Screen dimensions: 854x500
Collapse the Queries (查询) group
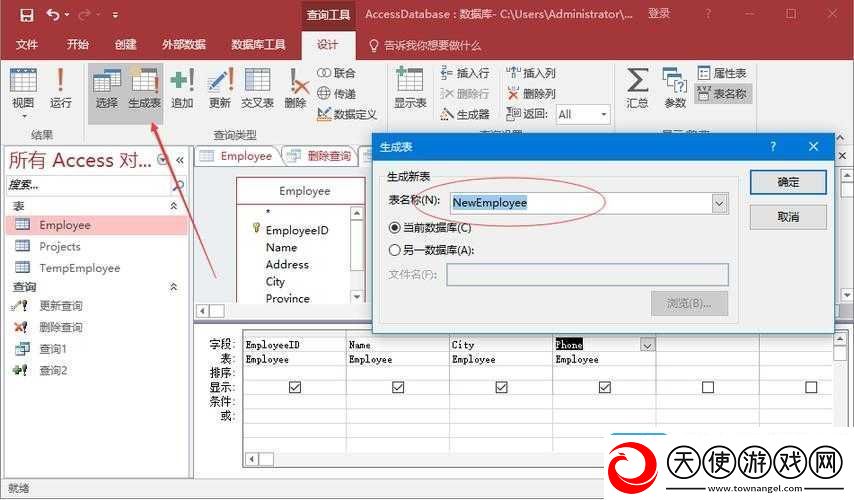174,286
